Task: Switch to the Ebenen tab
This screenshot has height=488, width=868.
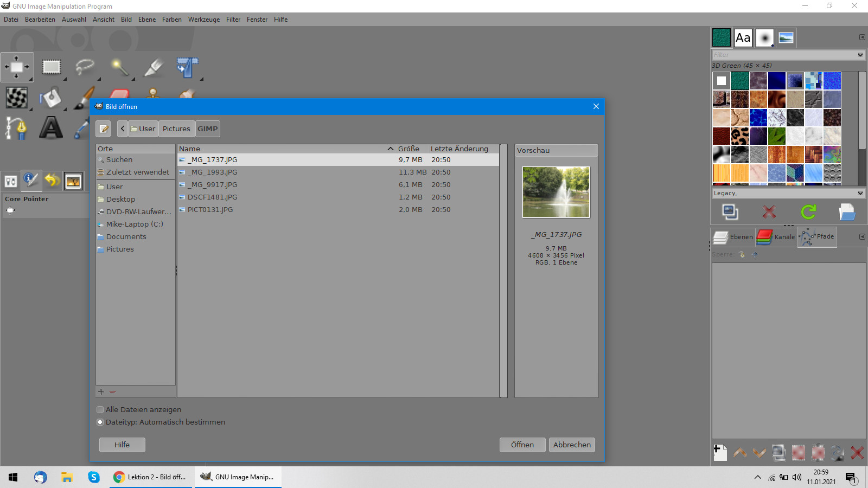Action: 733,237
